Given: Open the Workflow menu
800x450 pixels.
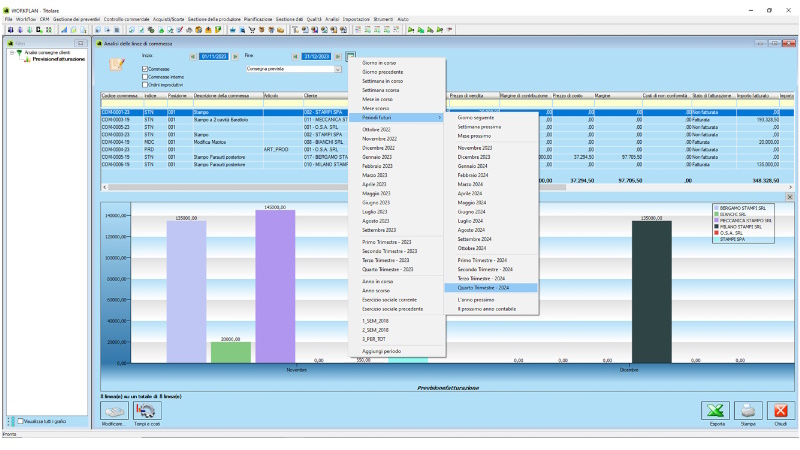Looking at the screenshot, I should pos(26,19).
